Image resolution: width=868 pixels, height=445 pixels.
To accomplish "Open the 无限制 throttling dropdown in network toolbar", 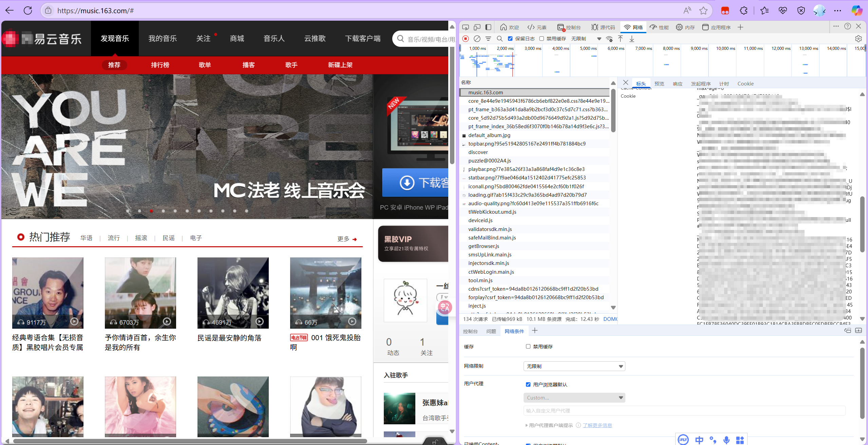I will pyautogui.click(x=586, y=39).
